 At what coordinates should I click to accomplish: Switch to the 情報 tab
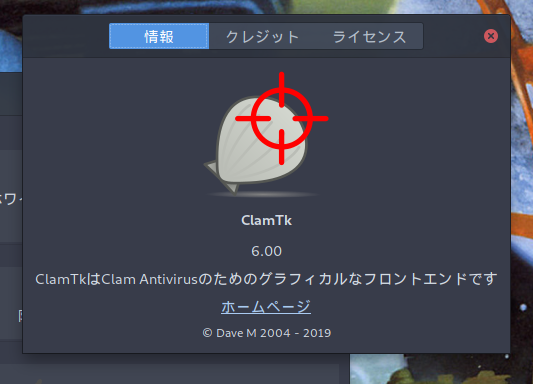coord(159,36)
